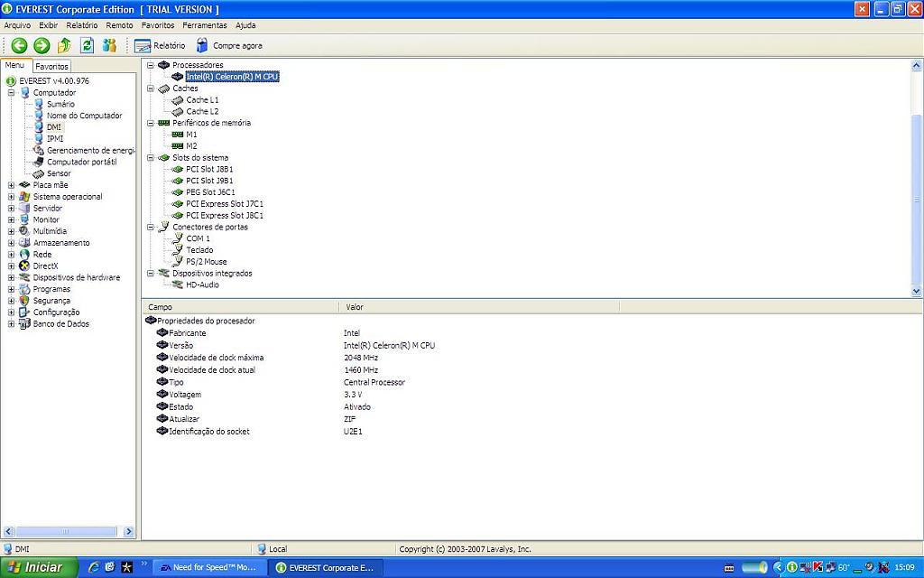Select the Menu tab in sidebar
The width and height of the screenshot is (924, 578).
coord(14,65)
